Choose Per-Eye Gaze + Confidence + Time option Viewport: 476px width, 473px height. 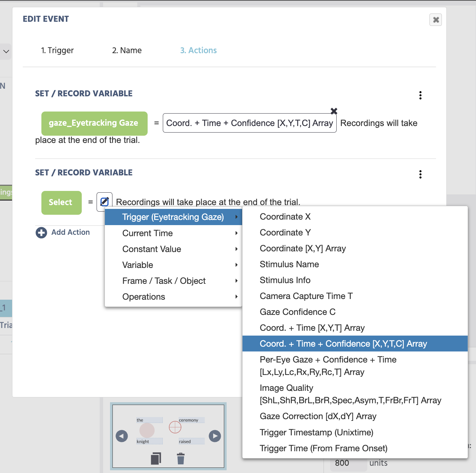[x=355, y=366]
